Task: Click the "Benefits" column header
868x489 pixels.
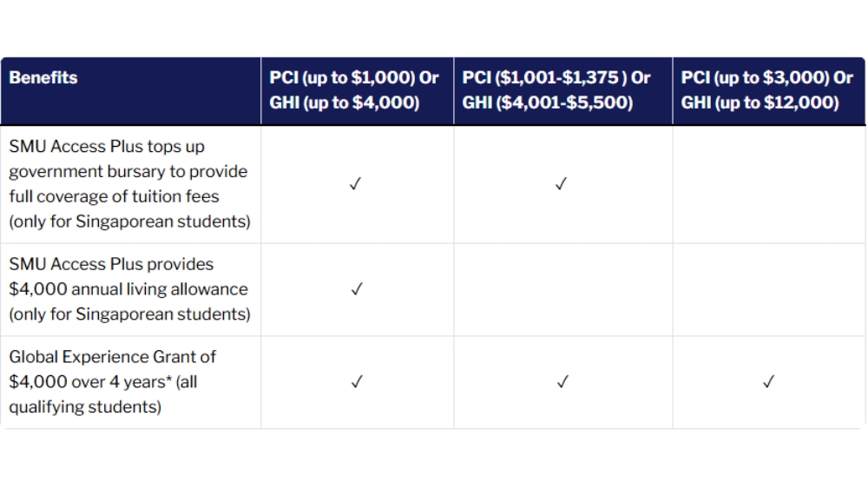Action: point(43,78)
